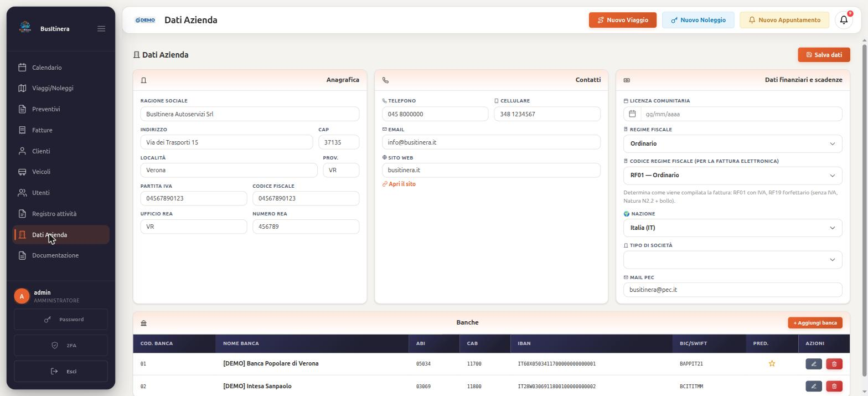This screenshot has height=396, width=868.
Task: Click the Codice Fiscale field
Action: pyautogui.click(x=306, y=198)
